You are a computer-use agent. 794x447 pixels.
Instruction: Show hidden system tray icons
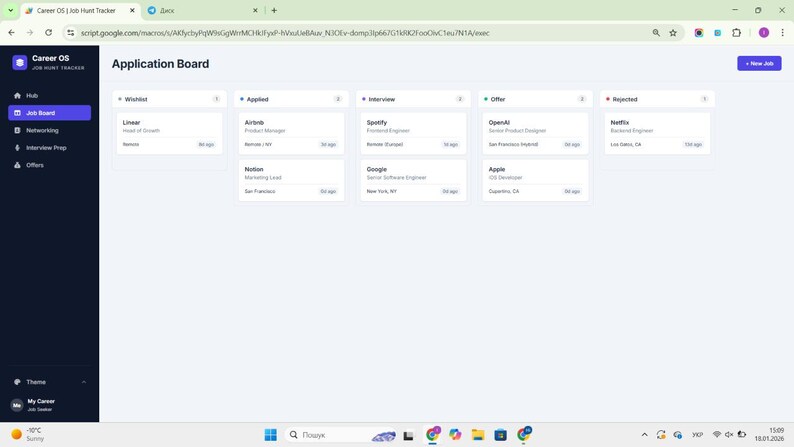tap(644, 434)
